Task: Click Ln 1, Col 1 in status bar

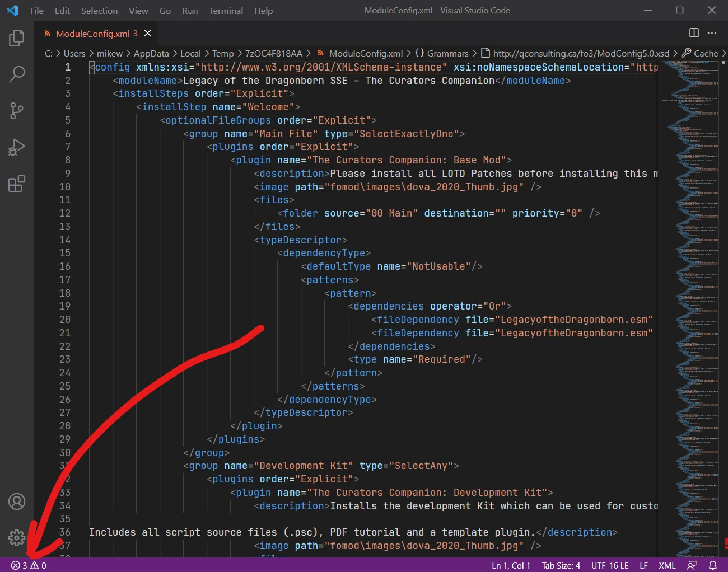Action: pos(511,565)
